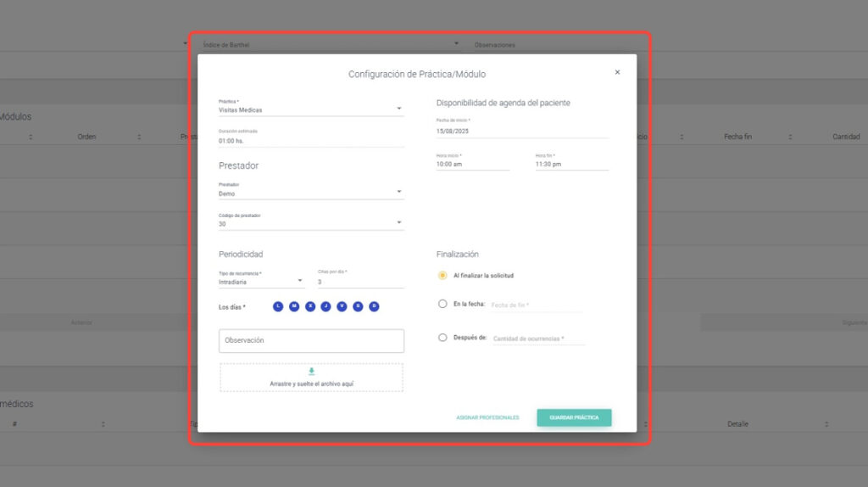The height and width of the screenshot is (487, 868).
Task: Close the Configuración de Práctica/Módulo dialog
Action: pos(617,73)
